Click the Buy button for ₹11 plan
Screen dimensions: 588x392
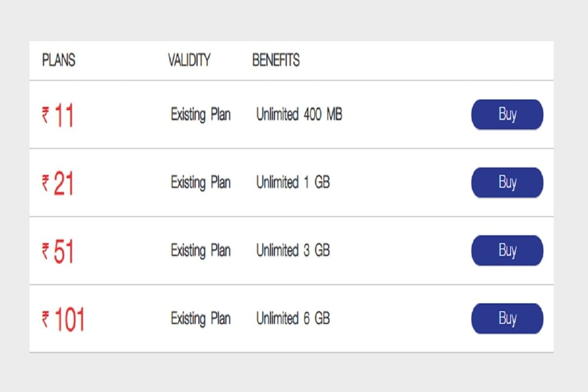tap(507, 115)
